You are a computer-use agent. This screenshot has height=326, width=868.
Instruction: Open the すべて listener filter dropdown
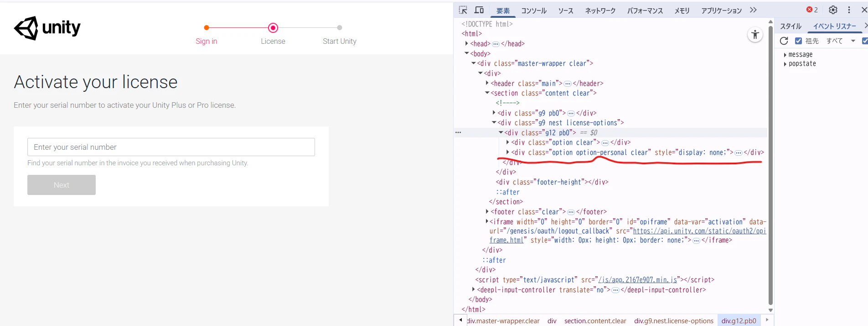coord(841,41)
